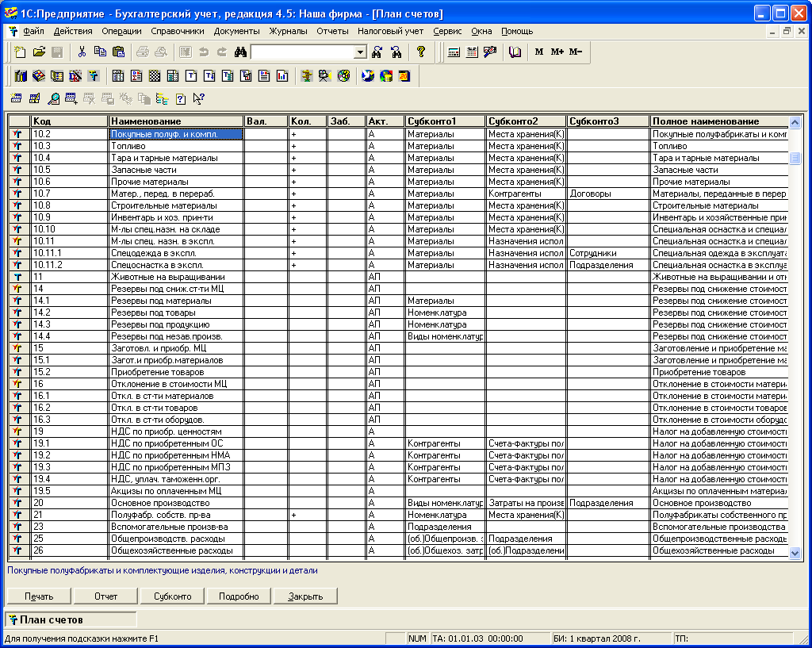Screen dimensions: 812x648
Task: Click Договоры in the Субконто3 column
Action: 608,194
